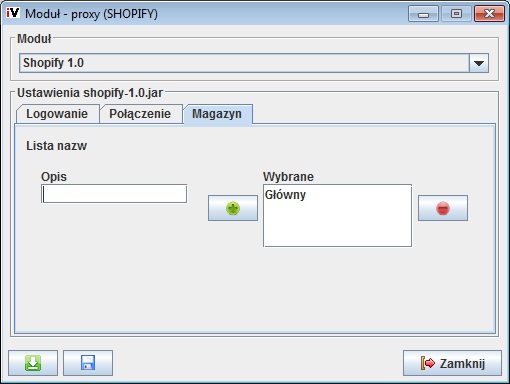
Task: Open the Shopify 1.0 module dropdown arrow
Action: tap(479, 63)
